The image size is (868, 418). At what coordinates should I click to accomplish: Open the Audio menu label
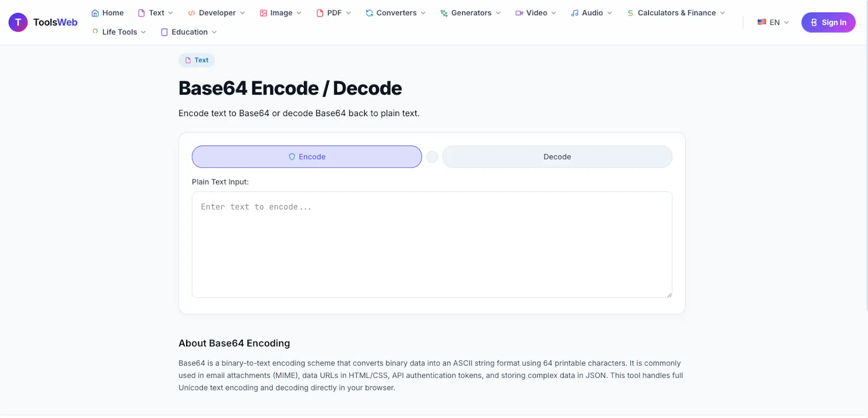(x=592, y=13)
